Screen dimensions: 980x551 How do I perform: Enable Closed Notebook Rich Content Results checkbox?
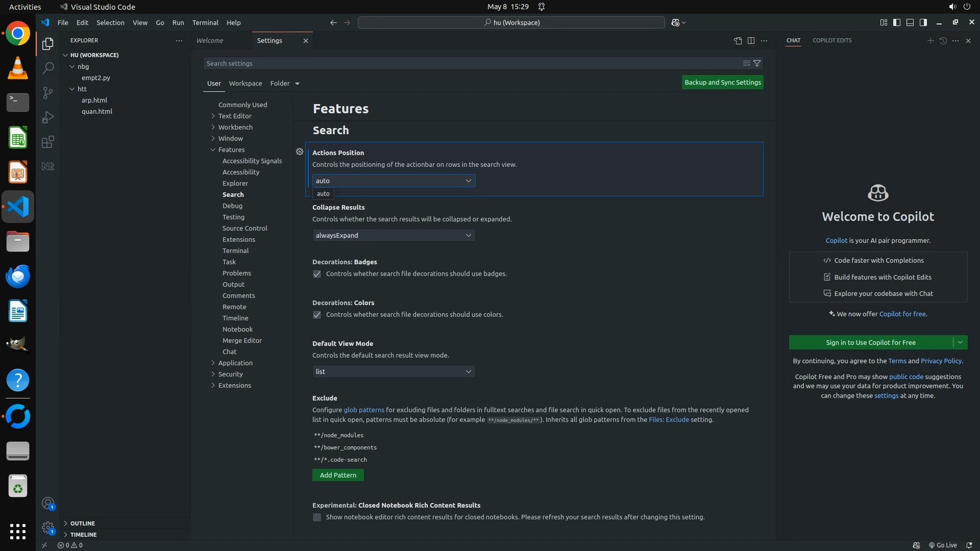317,517
